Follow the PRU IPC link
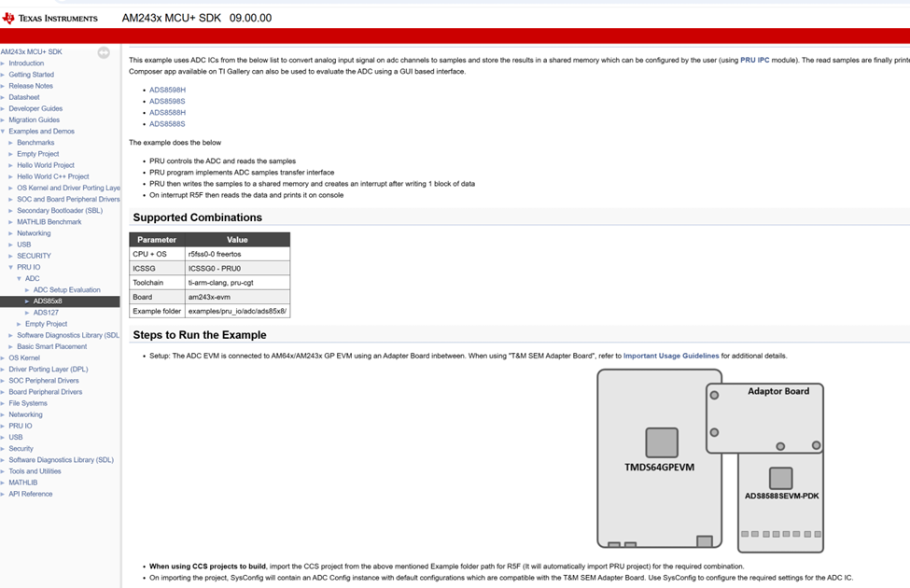This screenshot has width=910, height=588. (x=754, y=61)
